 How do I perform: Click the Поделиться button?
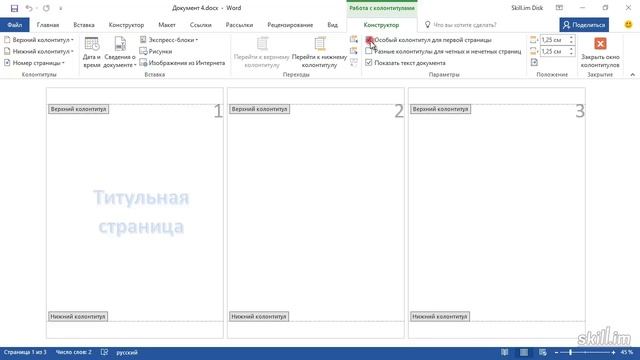(x=584, y=25)
